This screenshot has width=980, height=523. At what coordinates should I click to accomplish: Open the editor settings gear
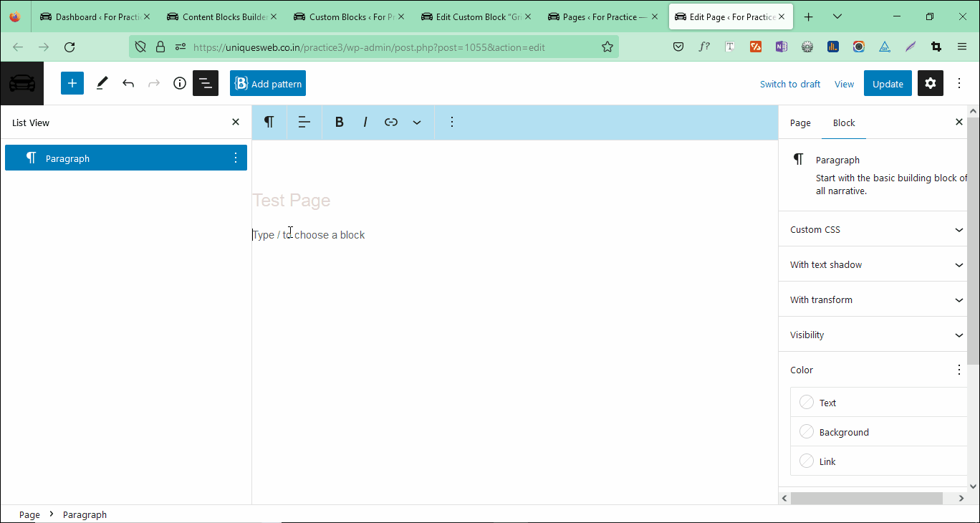click(x=931, y=83)
